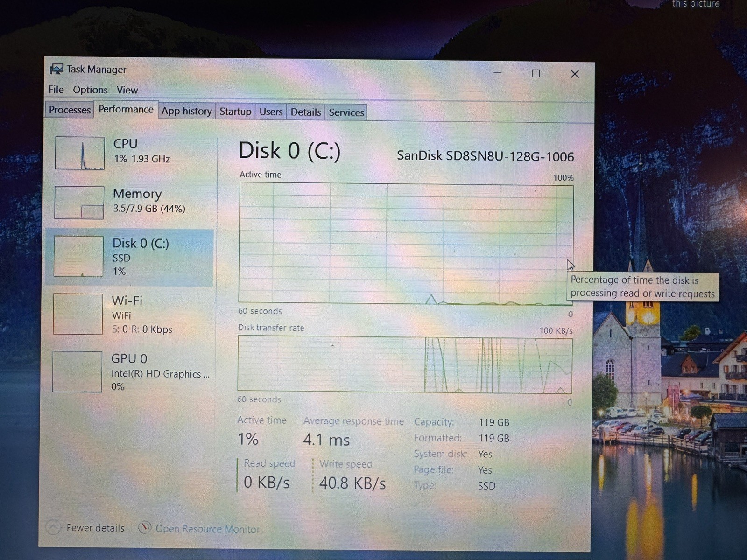Viewport: 747px width, 560px height.
Task: Switch to the Processes tab
Action: tap(70, 110)
